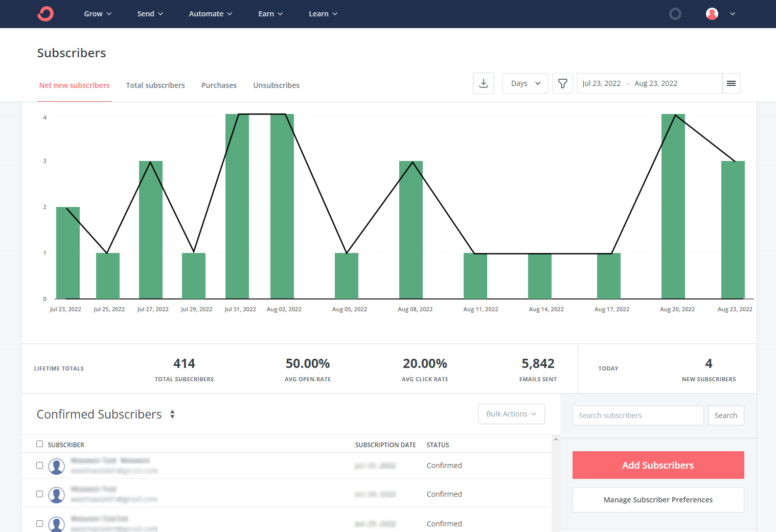Open the user profile avatar
This screenshot has height=532, width=776.
pos(712,14)
